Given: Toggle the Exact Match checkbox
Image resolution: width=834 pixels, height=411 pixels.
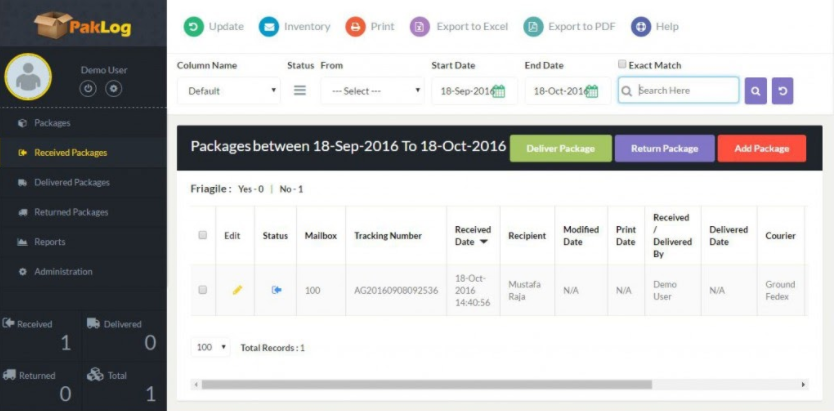Looking at the screenshot, I should click(622, 64).
